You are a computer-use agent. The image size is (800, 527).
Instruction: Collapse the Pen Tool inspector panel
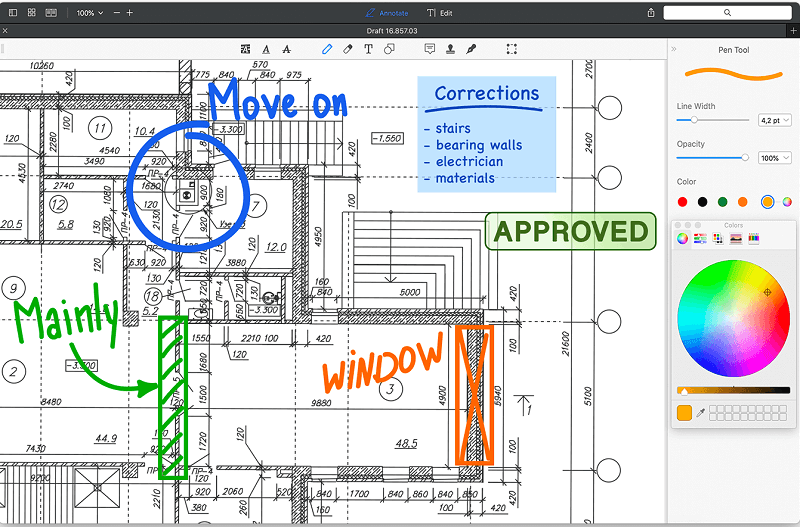point(673,49)
